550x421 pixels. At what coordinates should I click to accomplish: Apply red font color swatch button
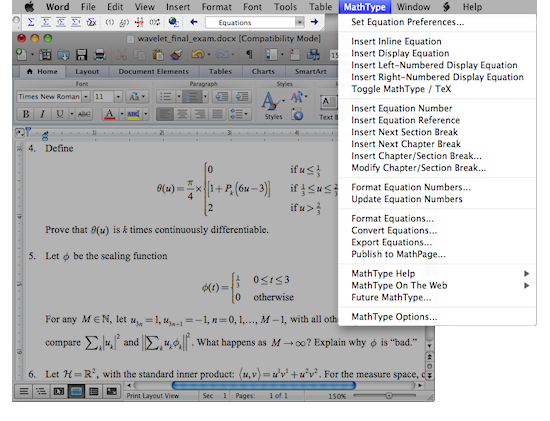pyautogui.click(x=110, y=114)
